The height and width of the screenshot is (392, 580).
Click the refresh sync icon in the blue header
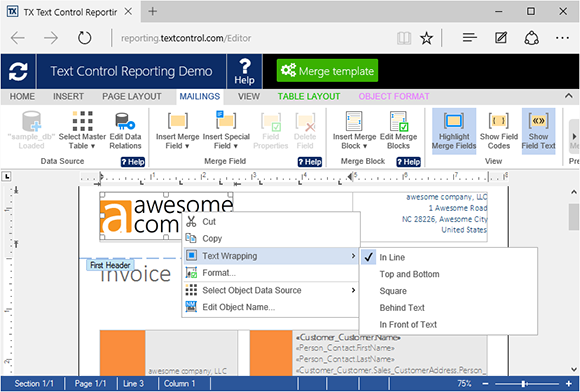pyautogui.click(x=18, y=71)
